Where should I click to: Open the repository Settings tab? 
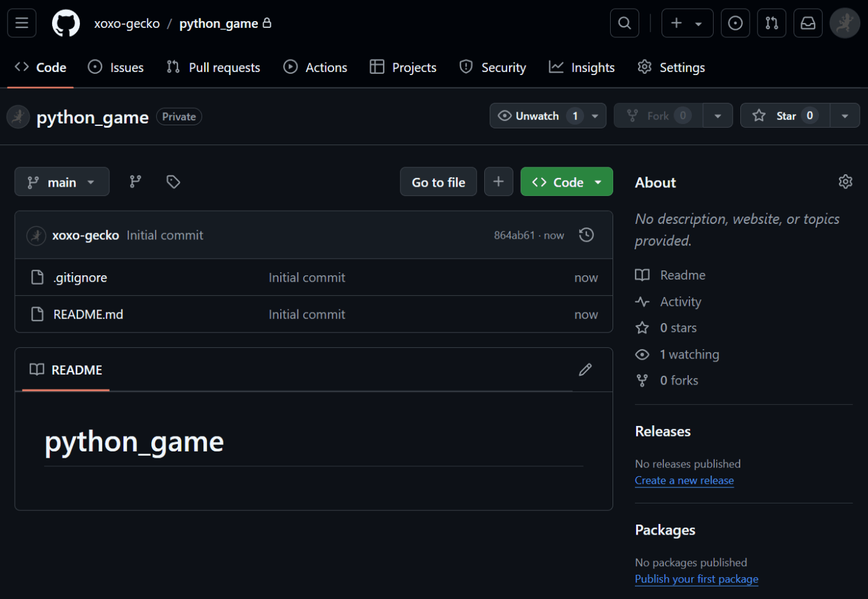point(671,68)
